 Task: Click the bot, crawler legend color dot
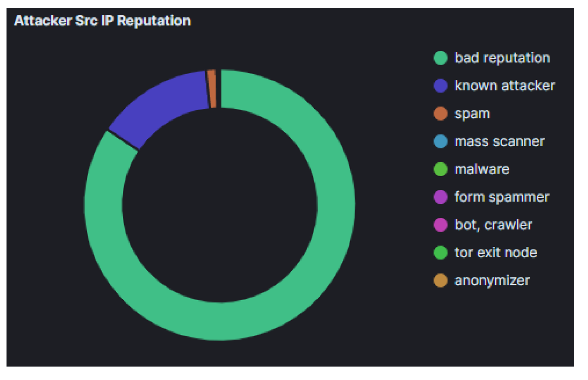point(440,225)
